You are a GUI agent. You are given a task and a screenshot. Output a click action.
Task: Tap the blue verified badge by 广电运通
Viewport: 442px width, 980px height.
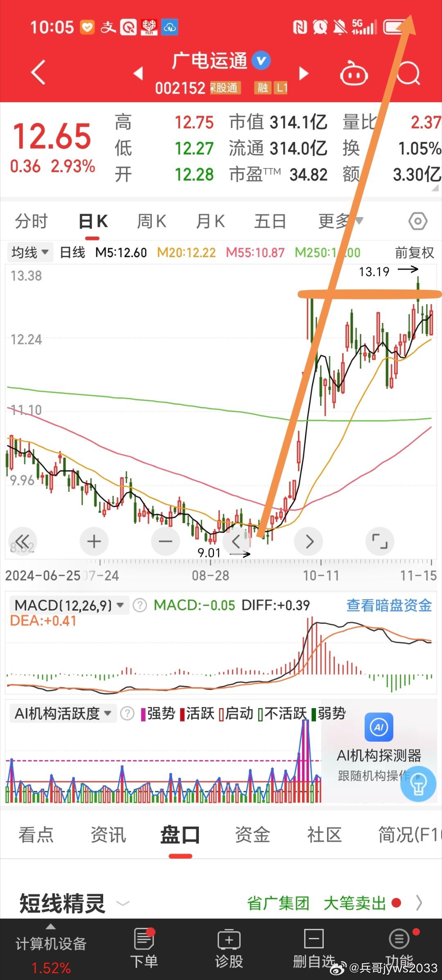point(261,61)
